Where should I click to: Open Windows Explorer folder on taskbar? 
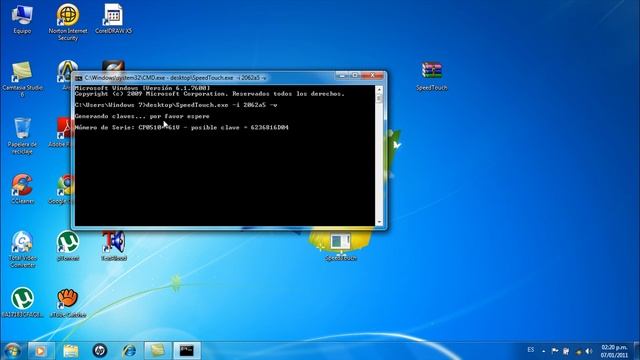click(x=71, y=351)
